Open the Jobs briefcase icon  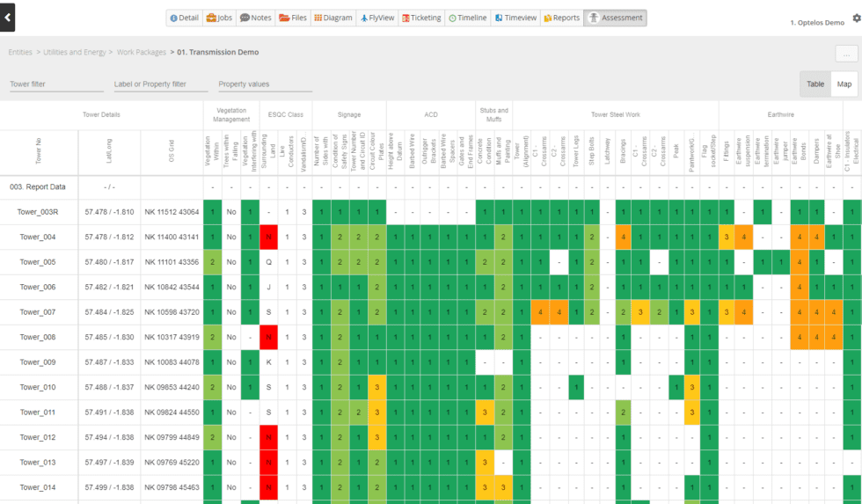[x=211, y=18]
